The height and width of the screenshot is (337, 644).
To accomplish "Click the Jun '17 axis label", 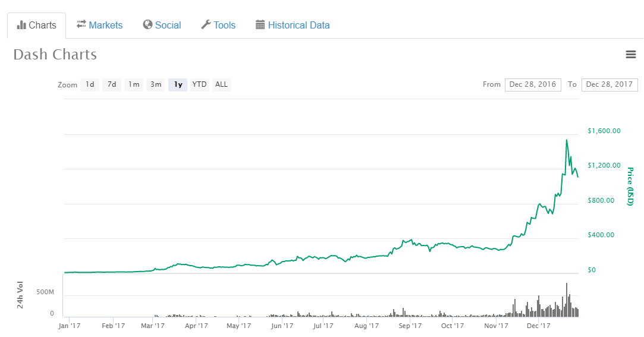I will point(282,326).
